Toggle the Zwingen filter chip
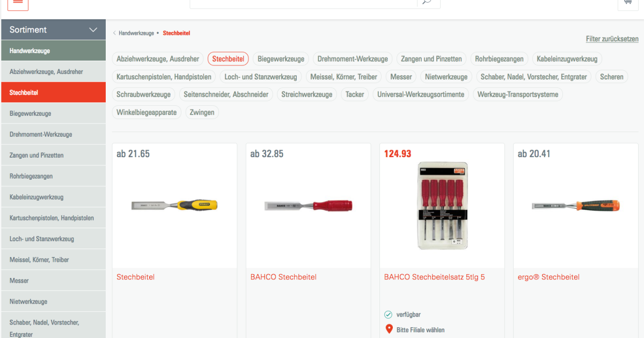The width and height of the screenshot is (644, 338). tap(202, 113)
